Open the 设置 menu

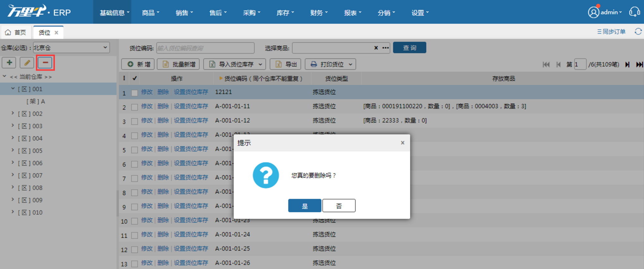click(x=420, y=13)
